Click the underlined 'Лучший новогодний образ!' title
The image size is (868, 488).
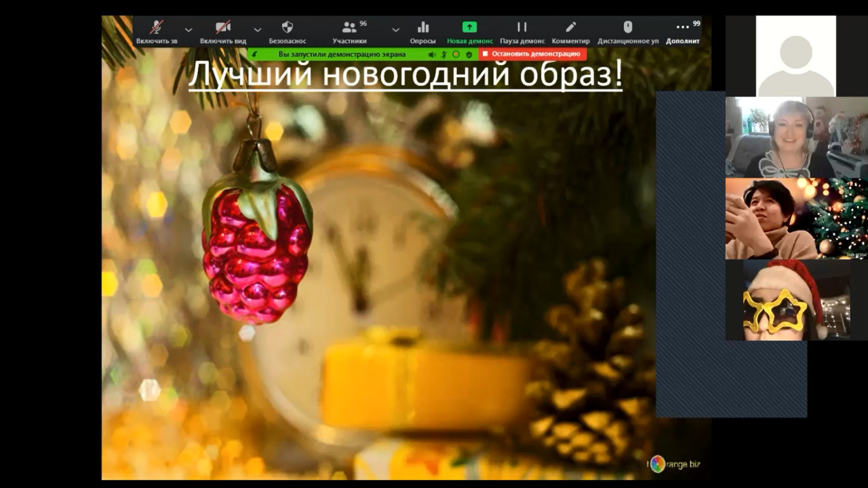[x=405, y=74]
